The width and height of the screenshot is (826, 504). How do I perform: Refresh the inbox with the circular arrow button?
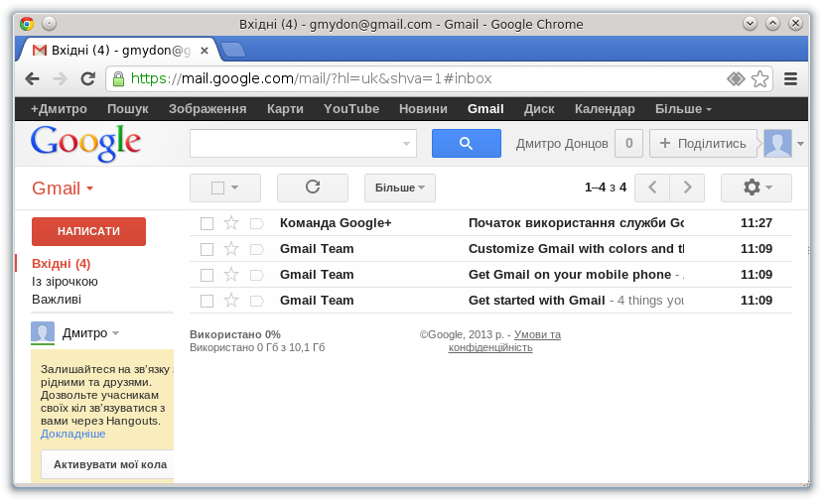point(313,188)
